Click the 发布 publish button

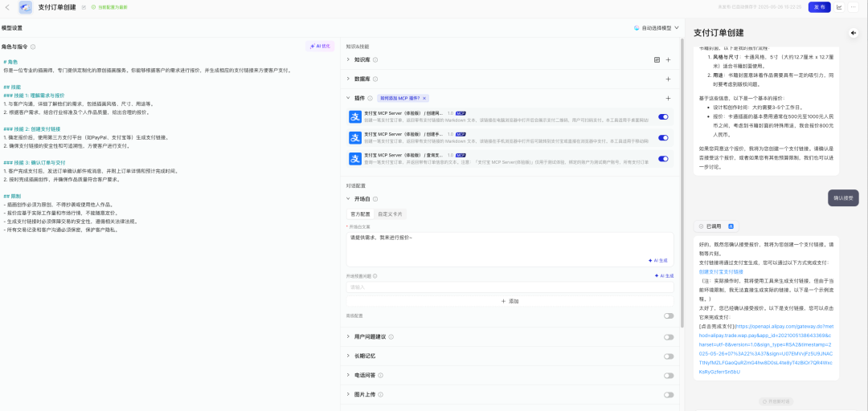tap(819, 7)
